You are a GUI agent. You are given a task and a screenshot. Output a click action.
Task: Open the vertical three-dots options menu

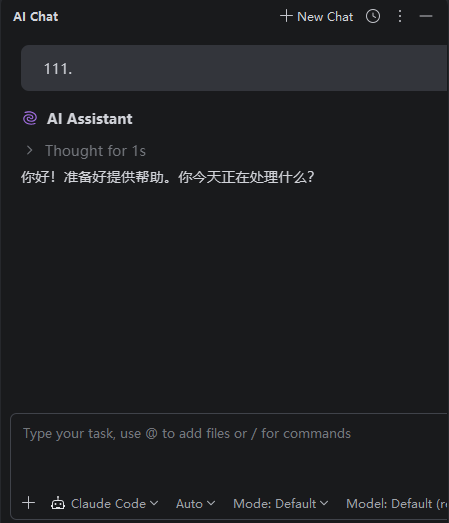[x=400, y=16]
